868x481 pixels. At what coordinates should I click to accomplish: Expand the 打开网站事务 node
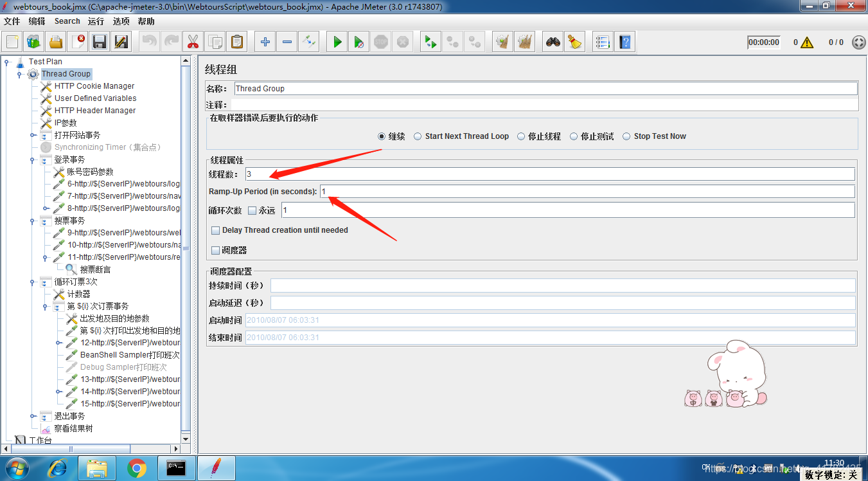coord(33,135)
